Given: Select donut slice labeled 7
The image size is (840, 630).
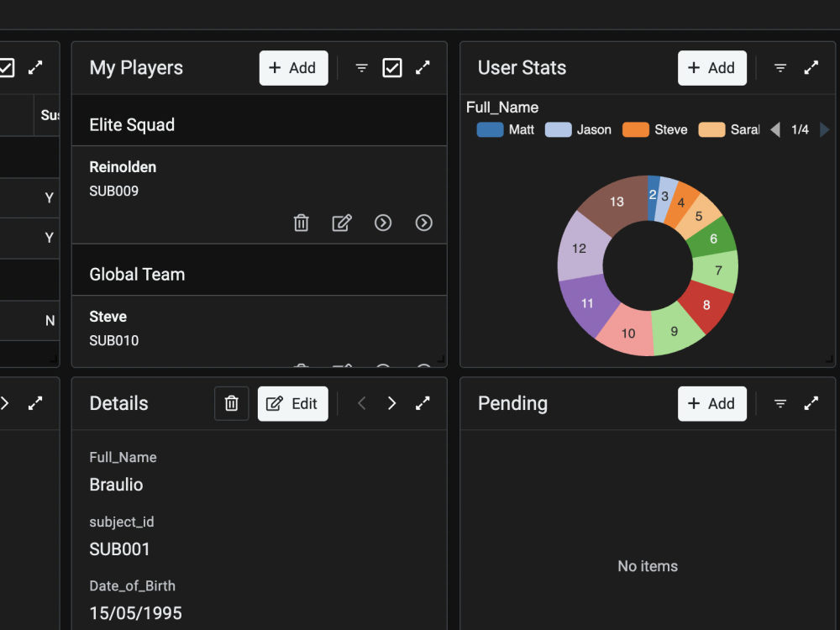Looking at the screenshot, I should pyautogui.click(x=718, y=270).
